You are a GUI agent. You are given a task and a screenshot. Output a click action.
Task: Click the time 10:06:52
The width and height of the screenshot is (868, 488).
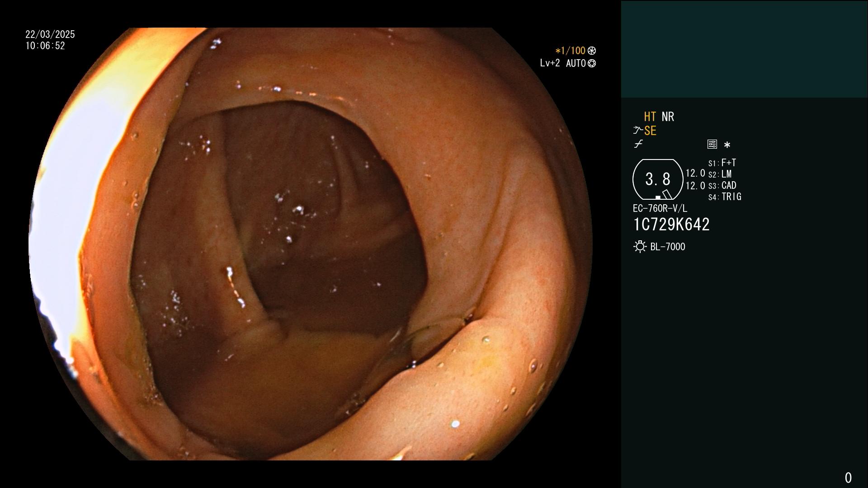45,46
